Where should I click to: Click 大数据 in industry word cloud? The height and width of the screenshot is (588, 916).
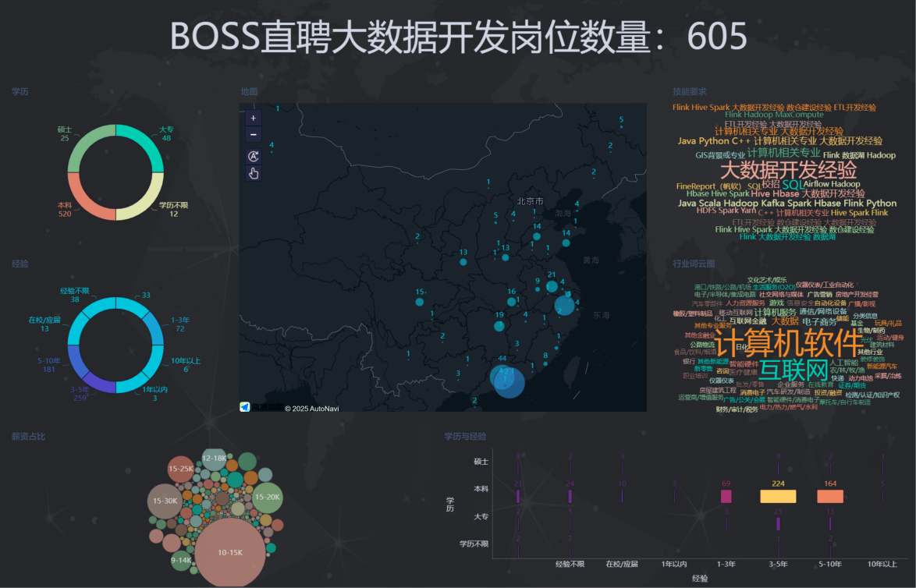click(x=785, y=321)
